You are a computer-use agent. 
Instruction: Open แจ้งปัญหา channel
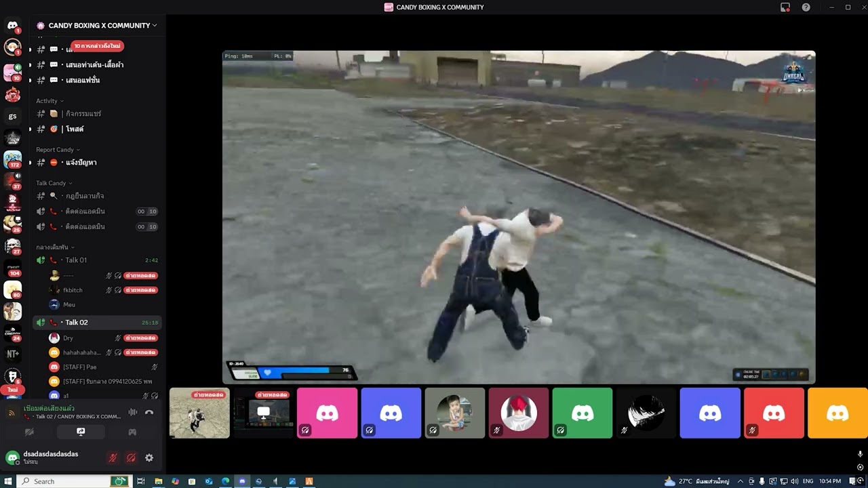point(97,163)
